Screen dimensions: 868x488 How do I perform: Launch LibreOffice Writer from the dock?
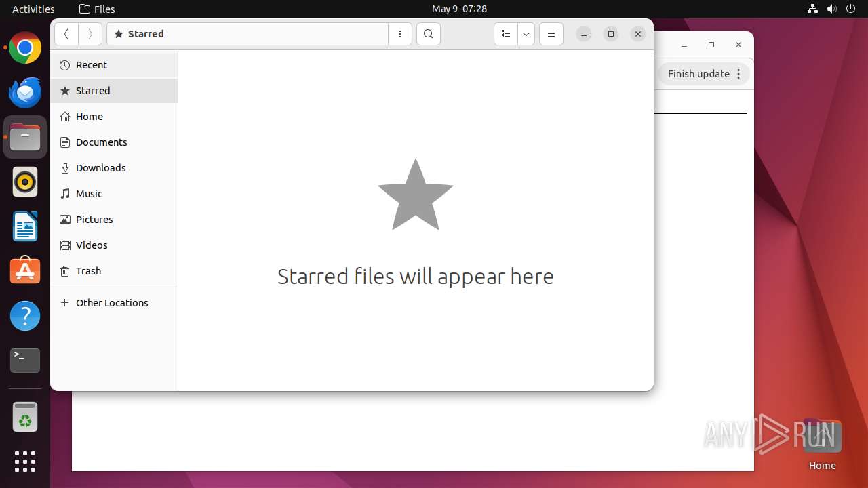click(25, 227)
